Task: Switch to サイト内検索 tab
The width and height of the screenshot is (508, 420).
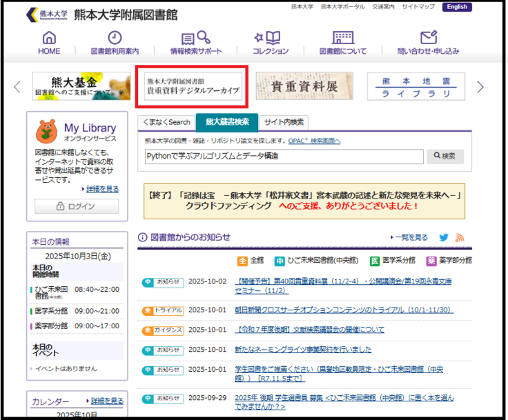Action: click(284, 122)
